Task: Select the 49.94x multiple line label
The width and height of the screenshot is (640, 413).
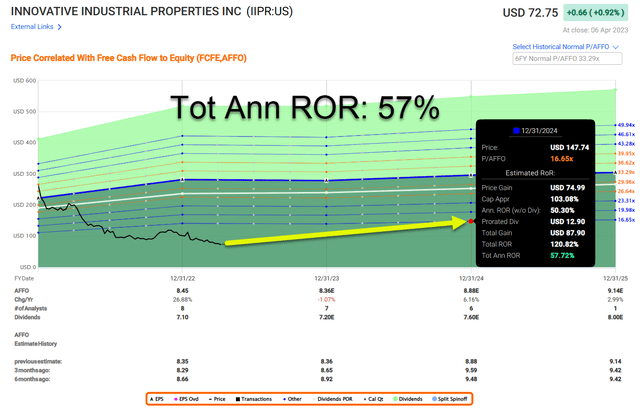Action: point(626,125)
